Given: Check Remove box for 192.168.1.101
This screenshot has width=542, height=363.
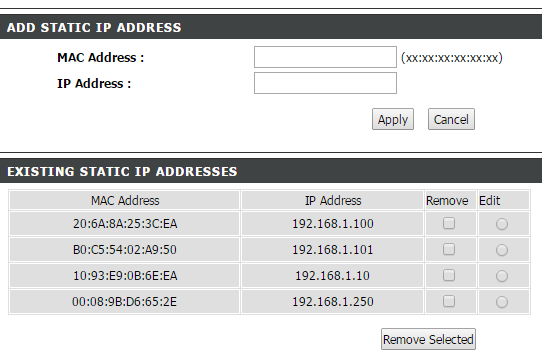Looking at the screenshot, I should tap(449, 249).
